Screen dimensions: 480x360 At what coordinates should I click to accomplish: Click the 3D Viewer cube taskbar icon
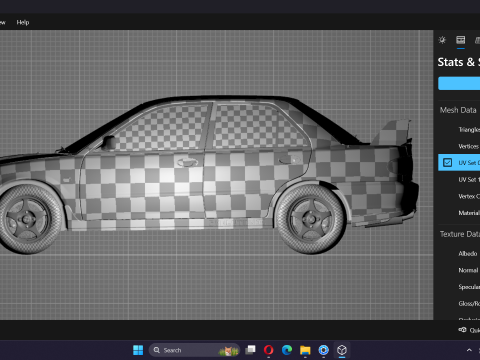pos(342,350)
